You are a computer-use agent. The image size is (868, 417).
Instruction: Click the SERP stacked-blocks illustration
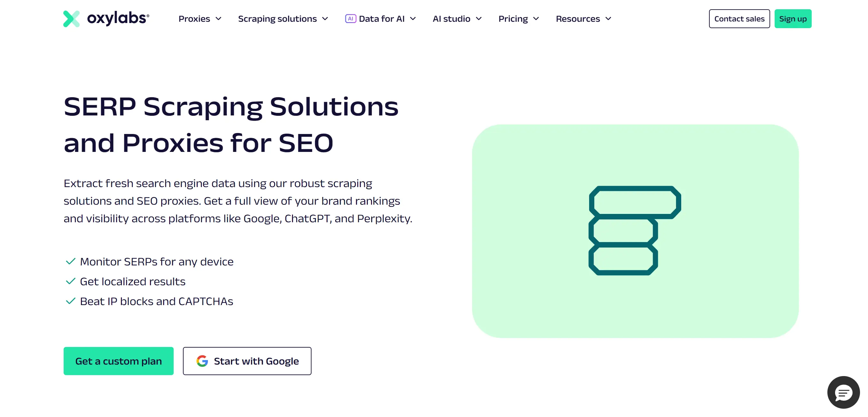635,231
